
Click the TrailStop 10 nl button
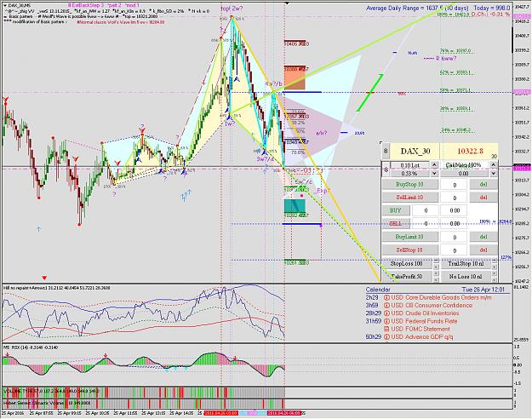[x=466, y=263]
